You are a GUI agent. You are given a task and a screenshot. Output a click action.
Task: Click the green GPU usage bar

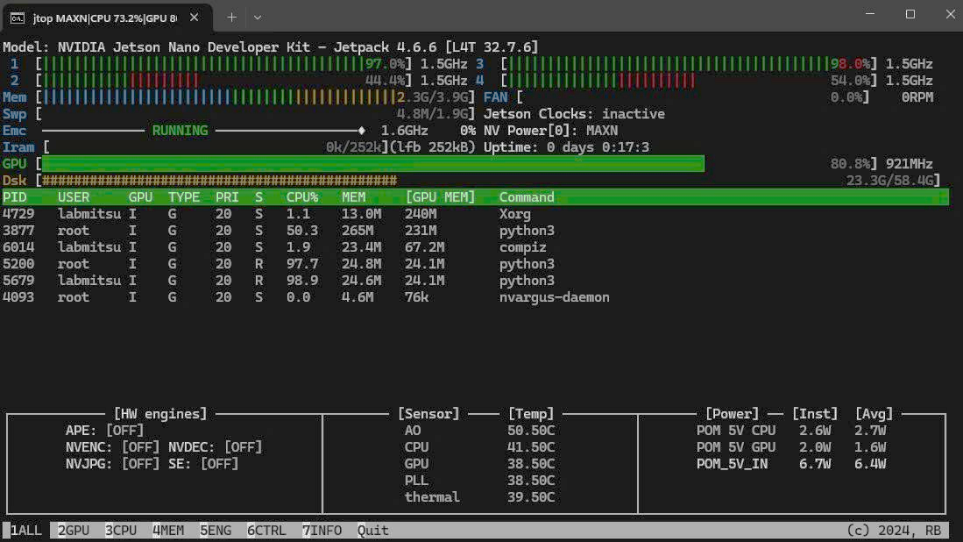click(x=372, y=163)
